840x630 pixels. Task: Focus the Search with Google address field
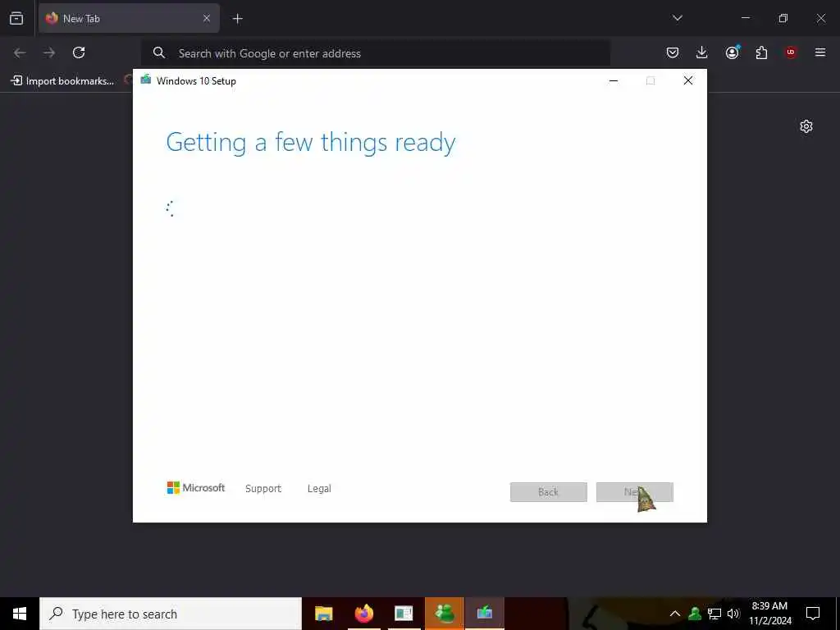coord(375,53)
